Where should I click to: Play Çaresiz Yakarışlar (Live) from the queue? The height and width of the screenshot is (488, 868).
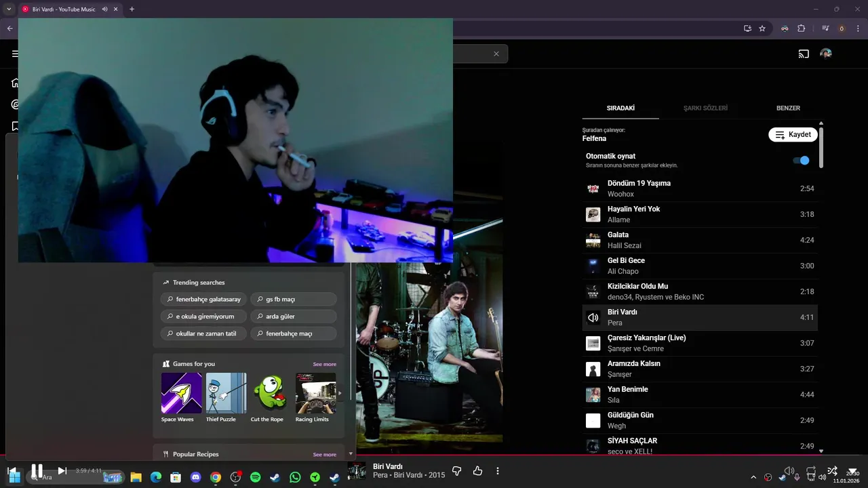click(x=700, y=343)
